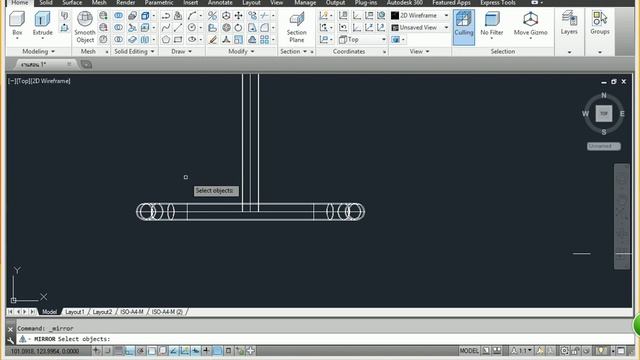Open the Section Plane tool
640x360 pixels.
pos(297,27)
